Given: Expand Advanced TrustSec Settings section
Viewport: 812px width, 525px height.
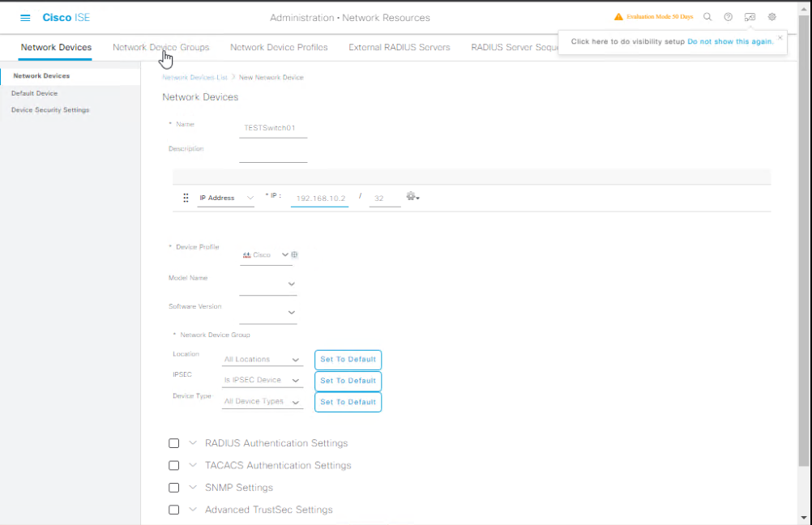Looking at the screenshot, I should pyautogui.click(x=193, y=510).
